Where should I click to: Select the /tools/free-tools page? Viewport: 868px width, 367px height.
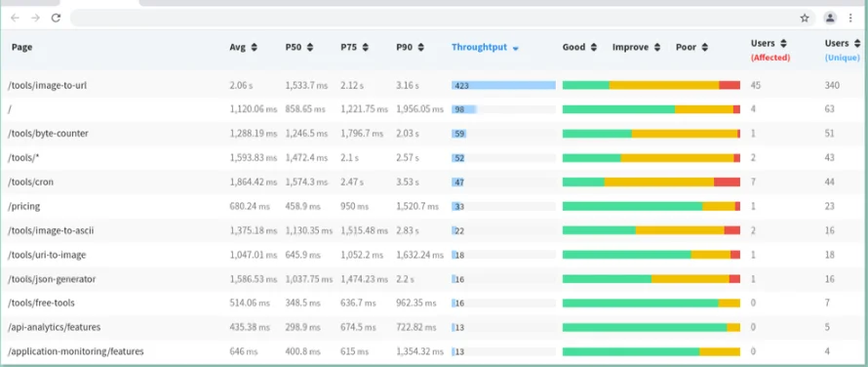coord(41,304)
